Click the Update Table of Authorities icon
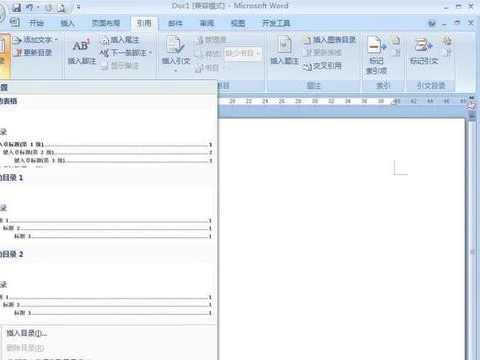480x360 pixels. click(x=447, y=52)
